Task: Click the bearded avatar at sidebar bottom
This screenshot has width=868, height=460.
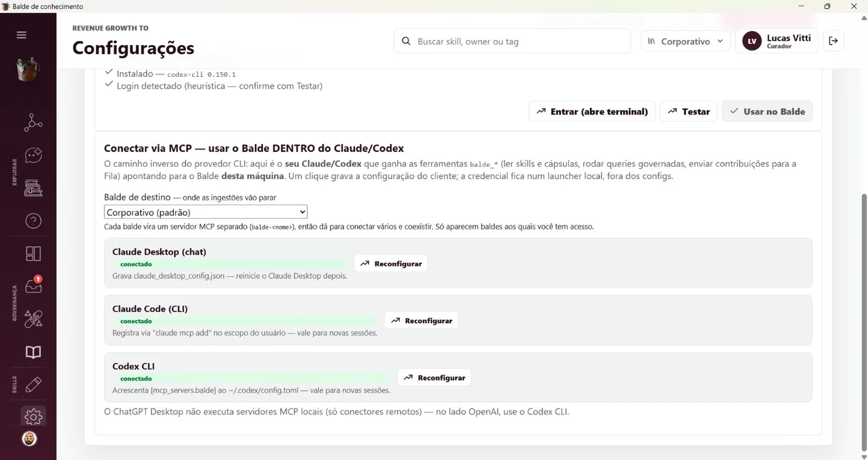Action: click(29, 439)
